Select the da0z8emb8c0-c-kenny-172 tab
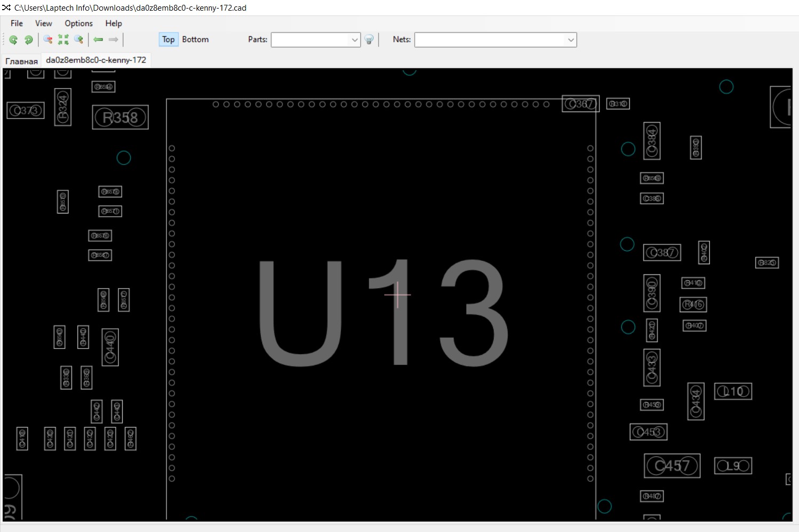The width and height of the screenshot is (799, 532). (x=96, y=60)
